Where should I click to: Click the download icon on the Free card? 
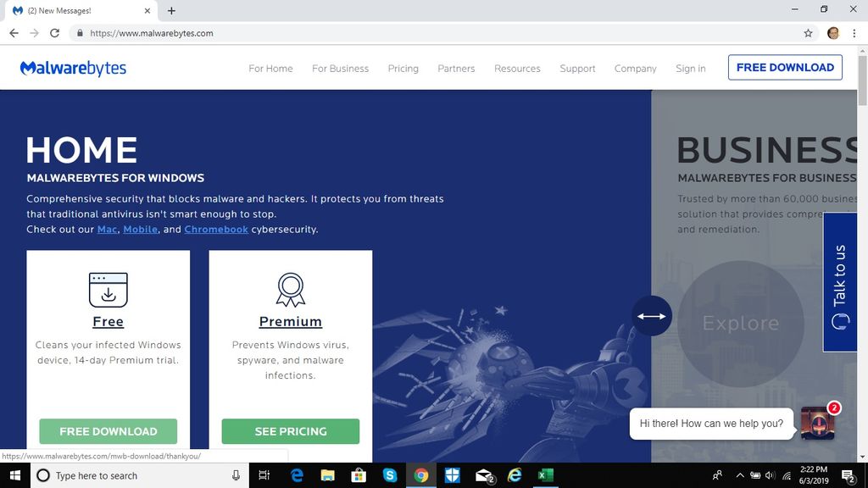[x=108, y=289]
